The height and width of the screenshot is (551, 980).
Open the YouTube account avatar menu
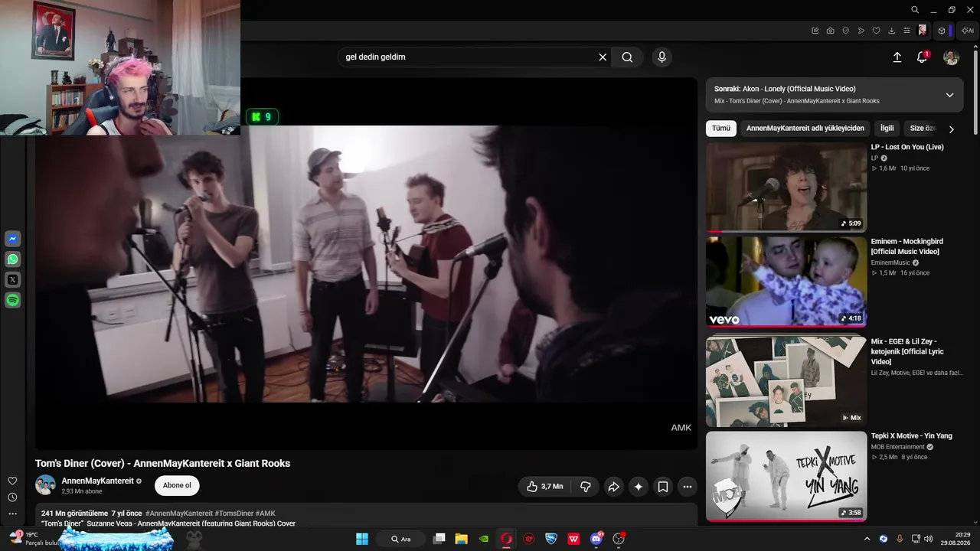(x=951, y=57)
